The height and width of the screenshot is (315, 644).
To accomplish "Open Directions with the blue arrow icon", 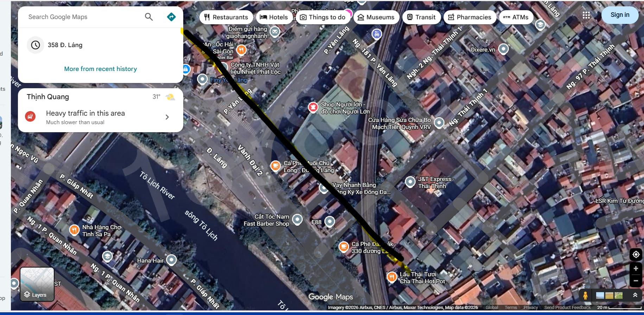I will click(x=171, y=17).
